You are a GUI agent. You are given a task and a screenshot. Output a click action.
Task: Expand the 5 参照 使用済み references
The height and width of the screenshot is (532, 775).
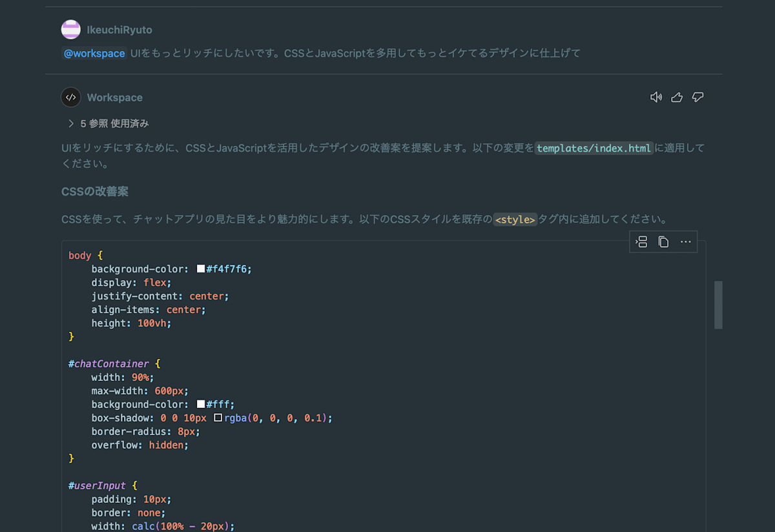pyautogui.click(x=108, y=123)
